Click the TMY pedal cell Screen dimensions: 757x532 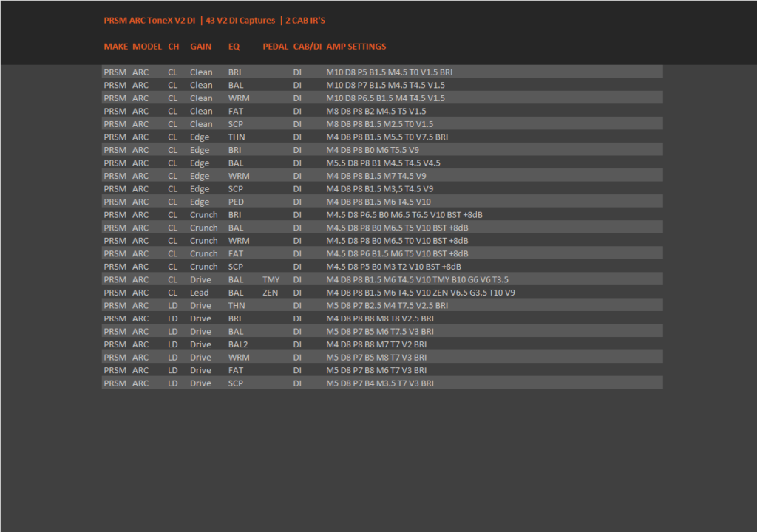coord(271,280)
